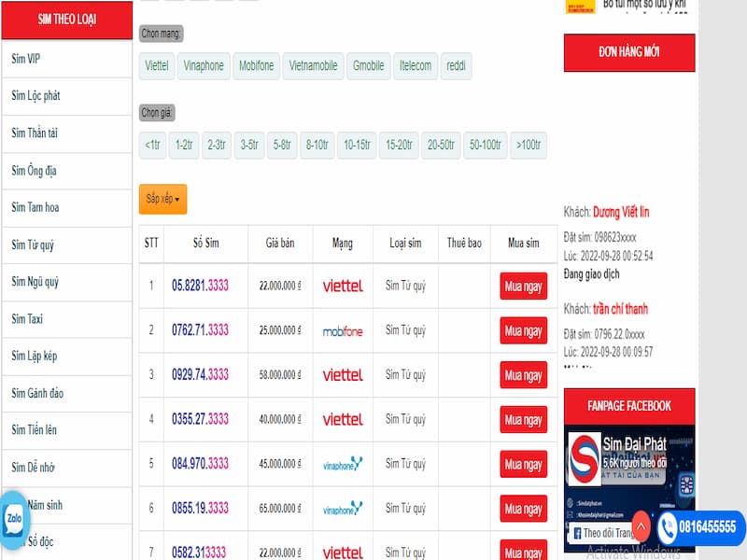Open sim number 0855.19.3333 link
The width and height of the screenshot is (747, 560).
(200, 508)
